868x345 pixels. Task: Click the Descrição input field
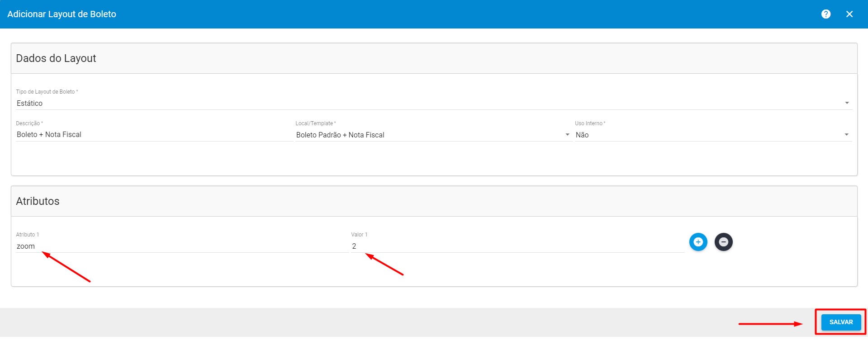[x=154, y=135]
